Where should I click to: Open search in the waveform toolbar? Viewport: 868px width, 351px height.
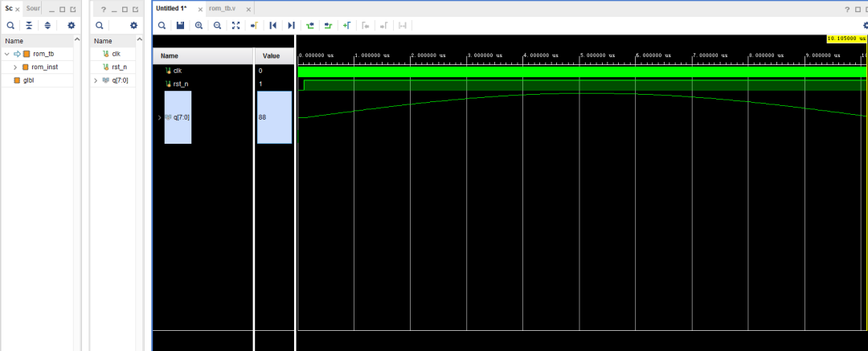pos(162,26)
